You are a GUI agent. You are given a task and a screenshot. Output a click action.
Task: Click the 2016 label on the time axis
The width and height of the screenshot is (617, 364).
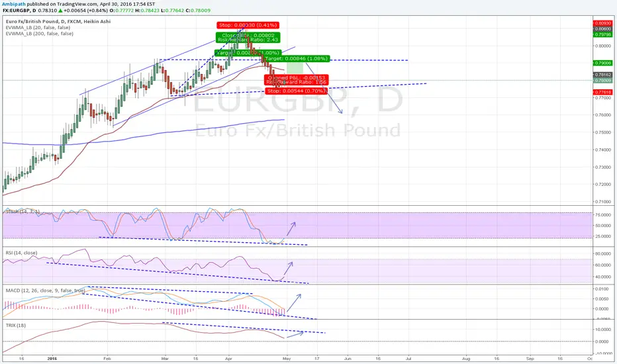click(52, 359)
